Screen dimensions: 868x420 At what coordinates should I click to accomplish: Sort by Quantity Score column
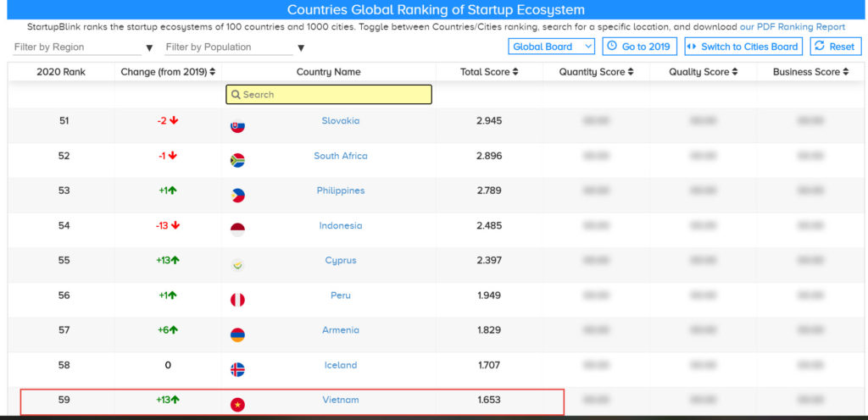click(596, 72)
